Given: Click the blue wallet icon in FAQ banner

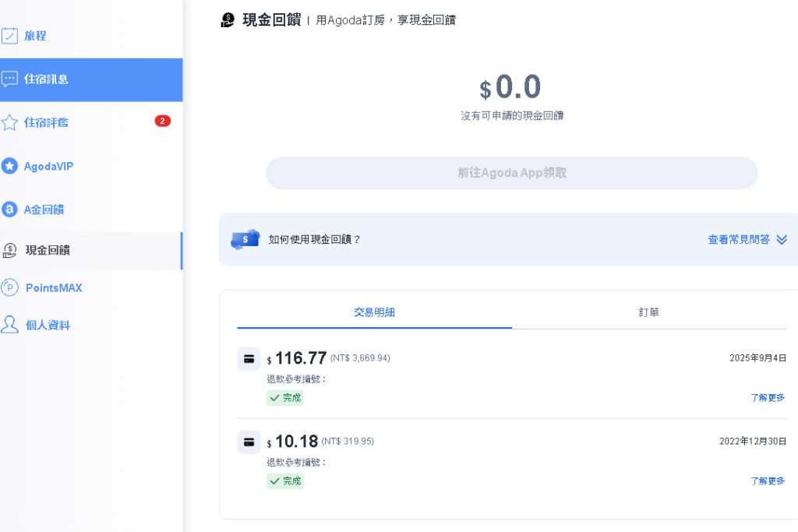Looking at the screenshot, I should coord(245,239).
